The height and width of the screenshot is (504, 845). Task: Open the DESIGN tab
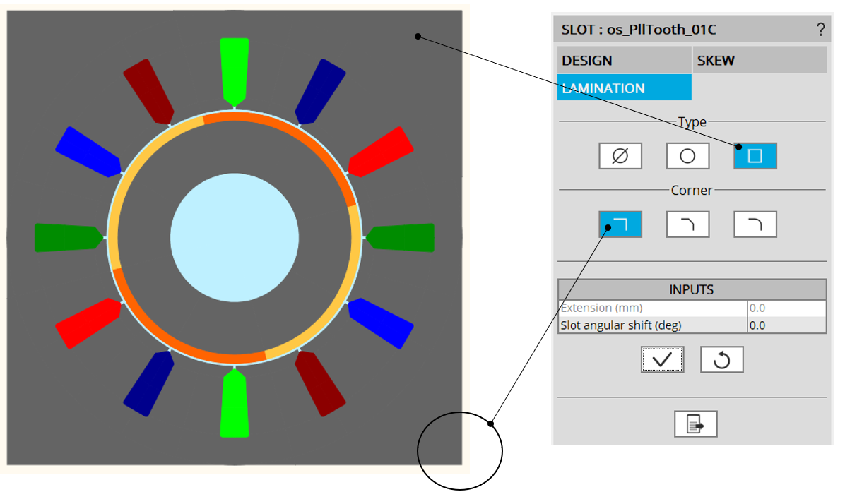[624, 61]
